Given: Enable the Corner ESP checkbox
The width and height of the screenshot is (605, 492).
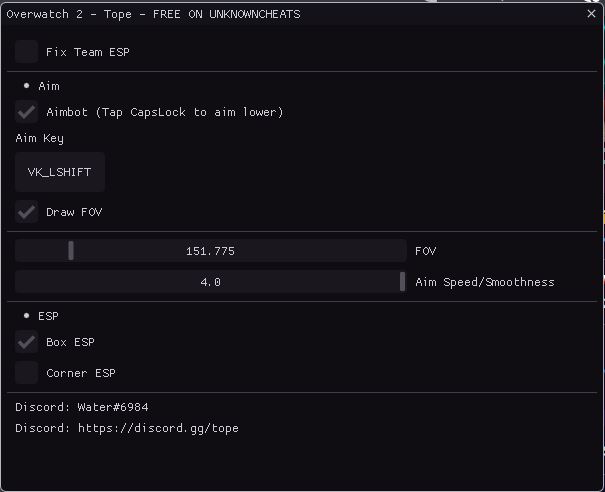Looking at the screenshot, I should [x=26, y=373].
